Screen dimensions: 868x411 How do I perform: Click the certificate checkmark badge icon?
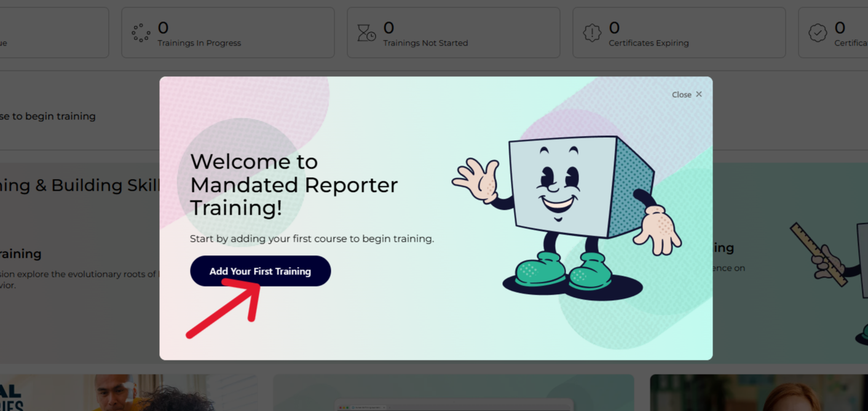(818, 33)
